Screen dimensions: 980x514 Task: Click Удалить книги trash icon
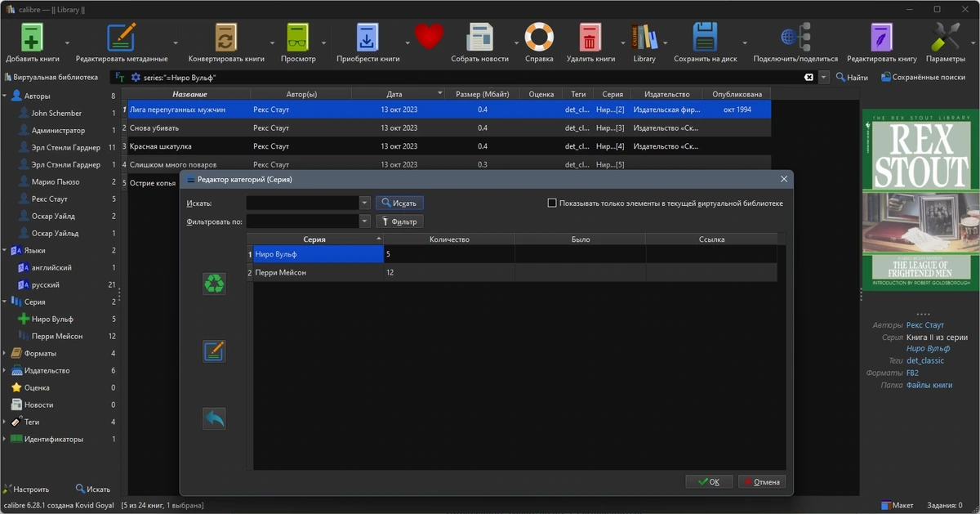coord(590,38)
